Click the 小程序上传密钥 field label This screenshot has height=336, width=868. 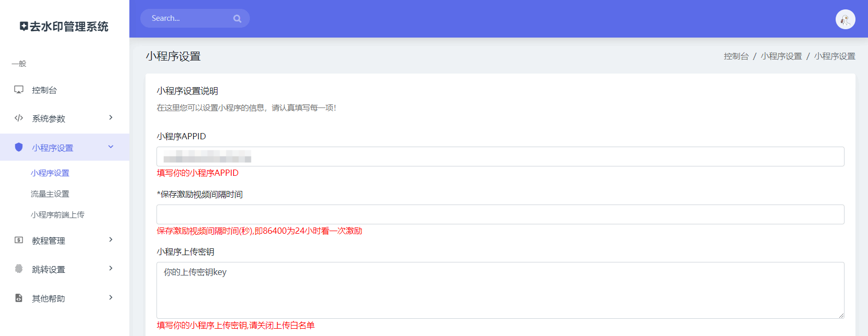186,251
